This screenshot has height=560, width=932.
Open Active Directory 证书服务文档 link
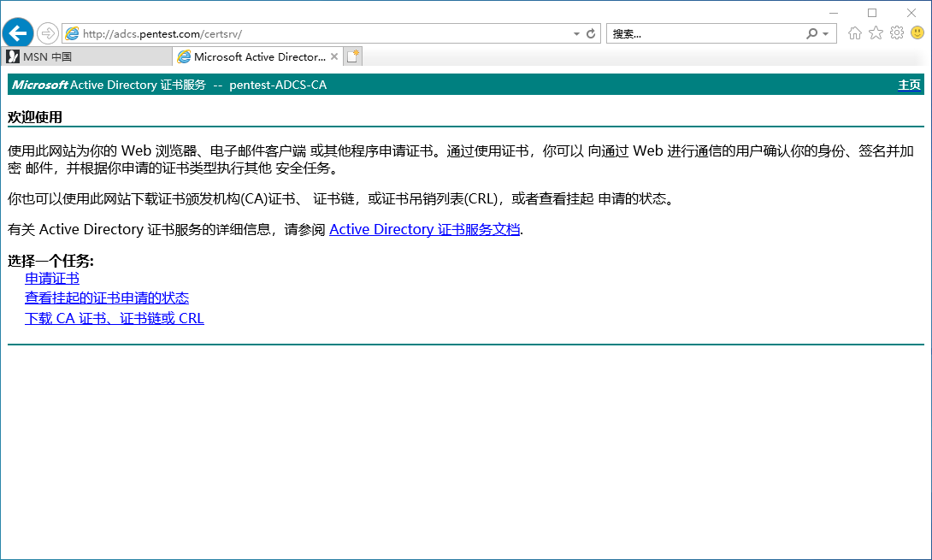tap(424, 229)
